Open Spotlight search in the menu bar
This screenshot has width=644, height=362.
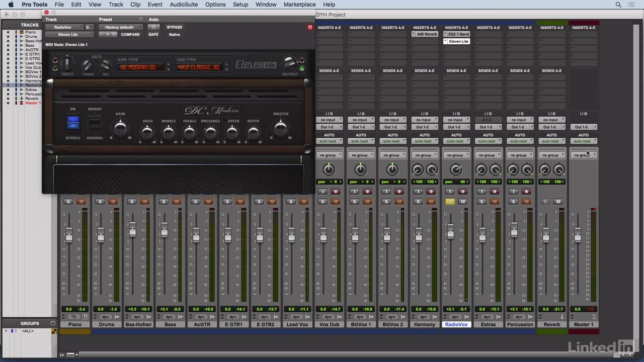(618, 5)
